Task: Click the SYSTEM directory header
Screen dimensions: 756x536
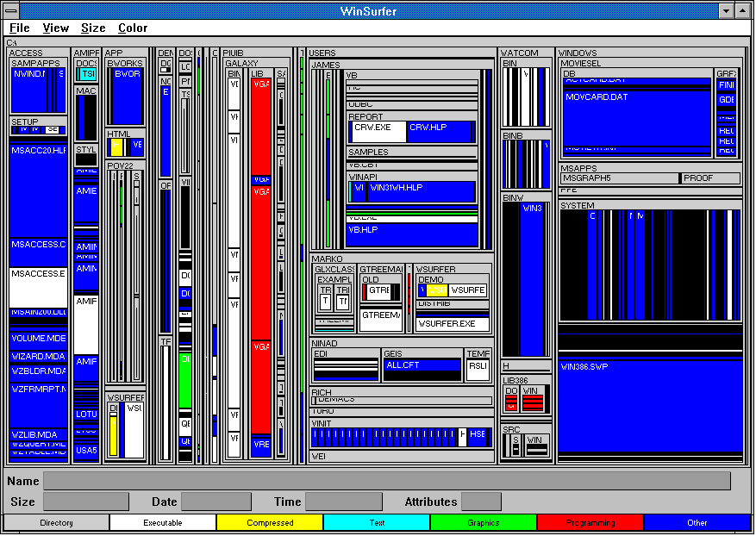Action: [577, 205]
